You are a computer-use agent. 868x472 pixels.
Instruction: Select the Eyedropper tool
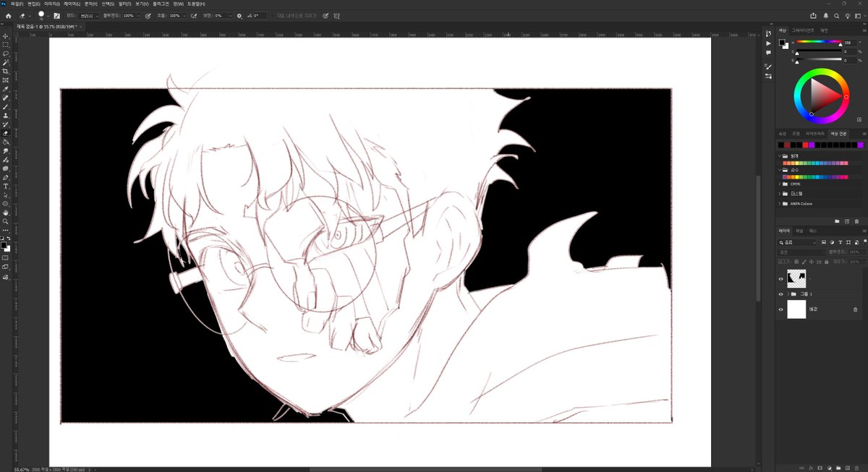click(x=6, y=89)
